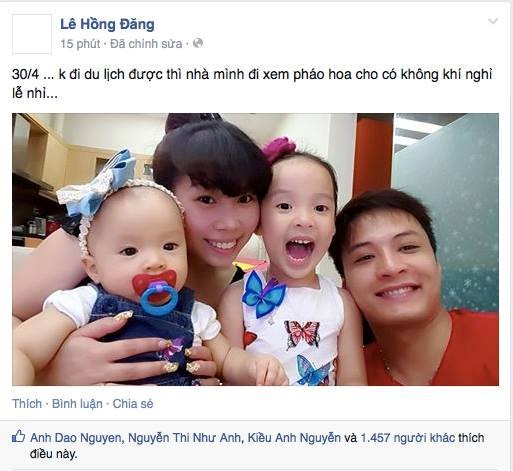Image resolution: width=513 pixels, height=471 pixels.
Task: Click the post caption text about 30/4
Action: coord(252,84)
